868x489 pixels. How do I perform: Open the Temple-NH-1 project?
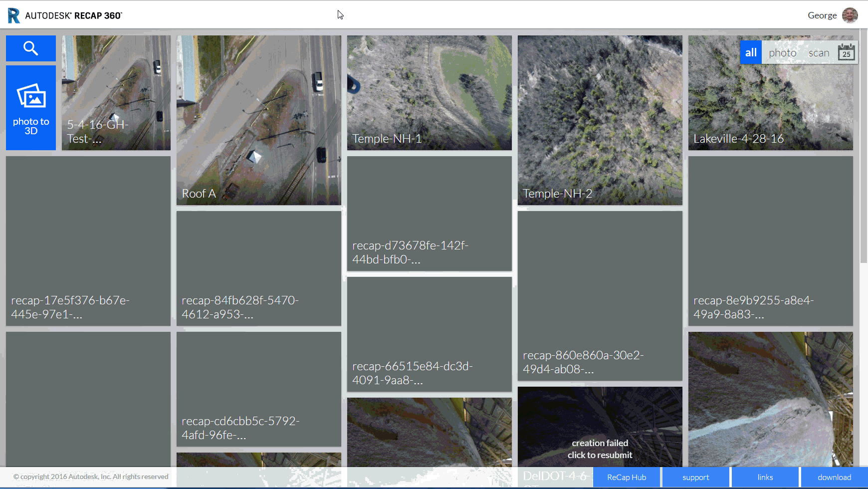click(429, 92)
